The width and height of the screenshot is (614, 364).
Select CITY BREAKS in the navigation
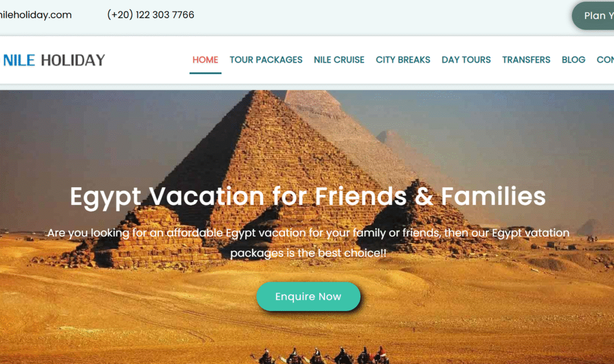tap(403, 60)
